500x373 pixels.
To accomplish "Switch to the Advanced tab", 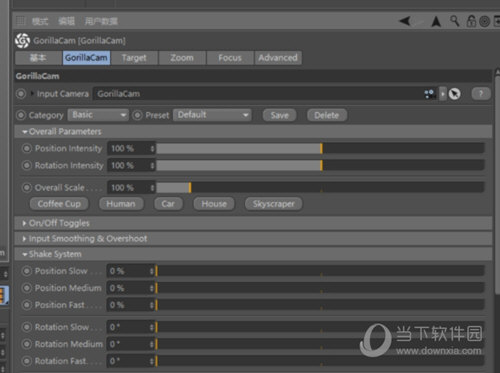I will tap(278, 58).
